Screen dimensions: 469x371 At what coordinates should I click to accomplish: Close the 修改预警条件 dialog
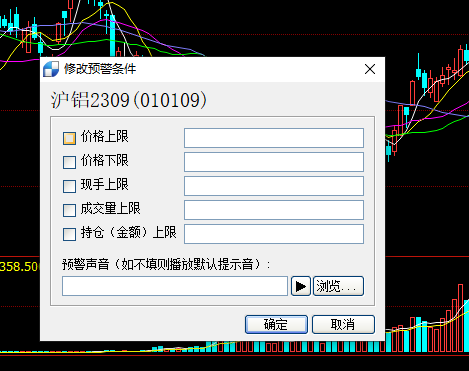point(370,69)
